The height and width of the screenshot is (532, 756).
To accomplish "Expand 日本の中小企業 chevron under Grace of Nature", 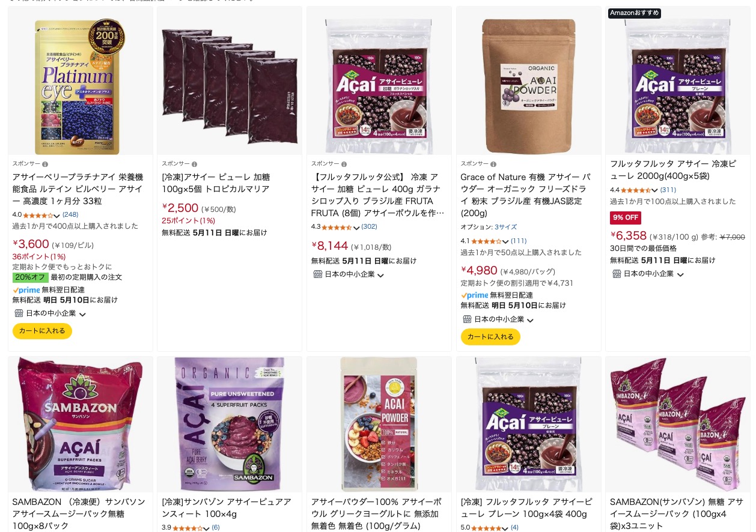I will click(x=530, y=320).
